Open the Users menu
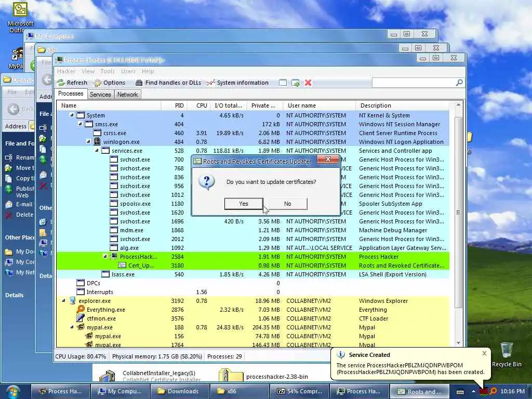 click(128, 71)
